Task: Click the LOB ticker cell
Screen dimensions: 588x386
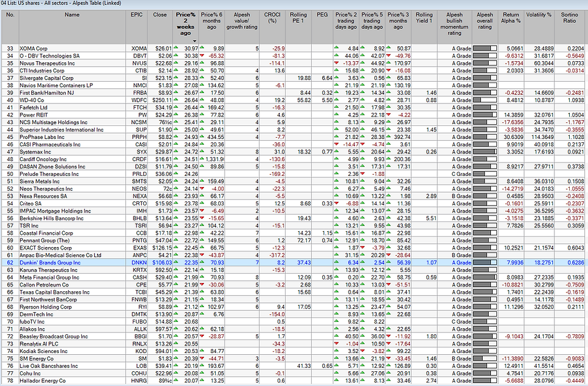Action: [x=136, y=366]
